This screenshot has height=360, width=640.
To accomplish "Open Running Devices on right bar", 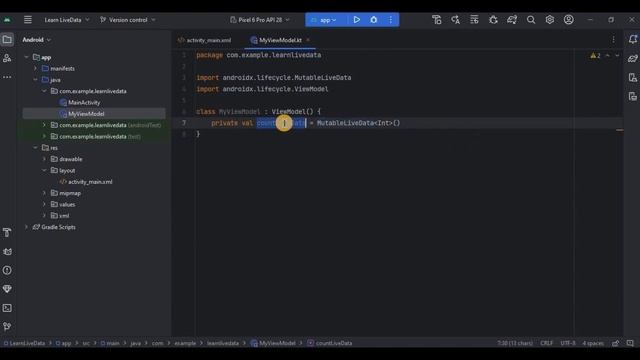I will pyautogui.click(x=633, y=96).
